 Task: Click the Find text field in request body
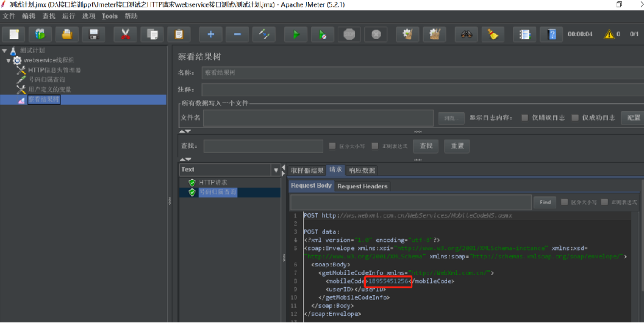410,202
